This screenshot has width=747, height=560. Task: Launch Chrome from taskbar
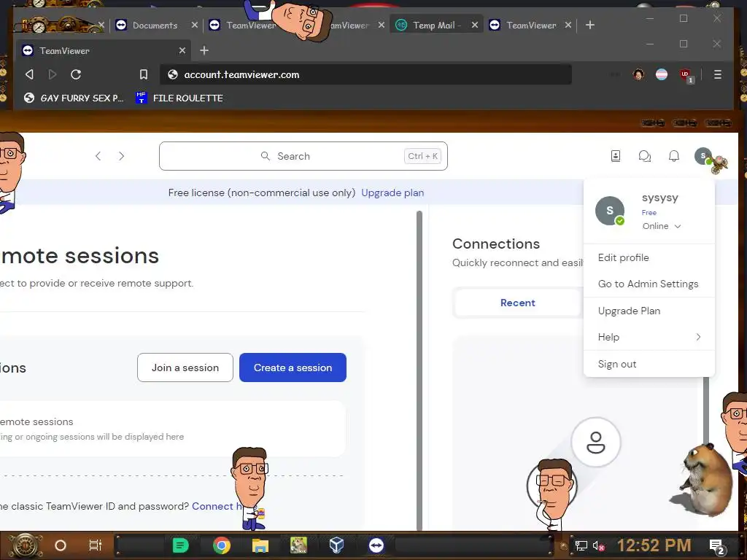coord(222,545)
